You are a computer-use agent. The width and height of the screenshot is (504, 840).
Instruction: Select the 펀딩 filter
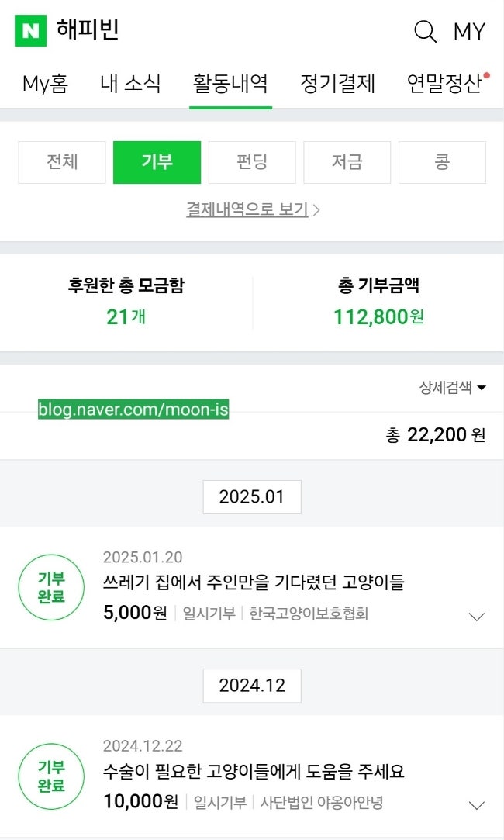point(252,162)
